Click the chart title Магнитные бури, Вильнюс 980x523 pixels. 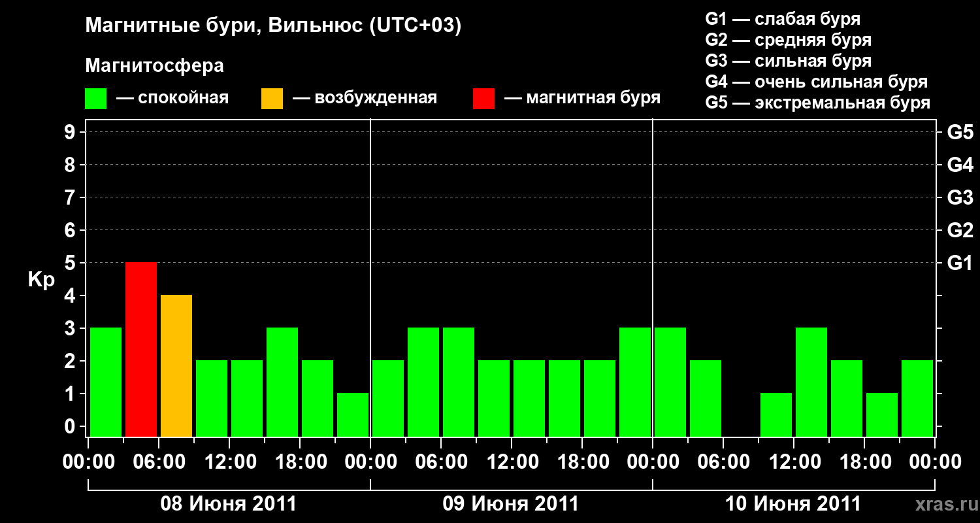coord(273,26)
